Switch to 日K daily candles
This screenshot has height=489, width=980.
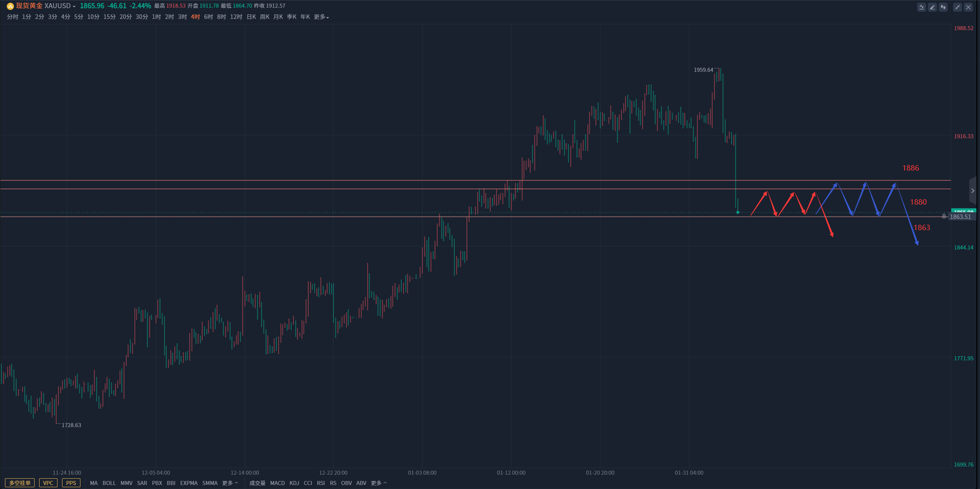coord(251,17)
